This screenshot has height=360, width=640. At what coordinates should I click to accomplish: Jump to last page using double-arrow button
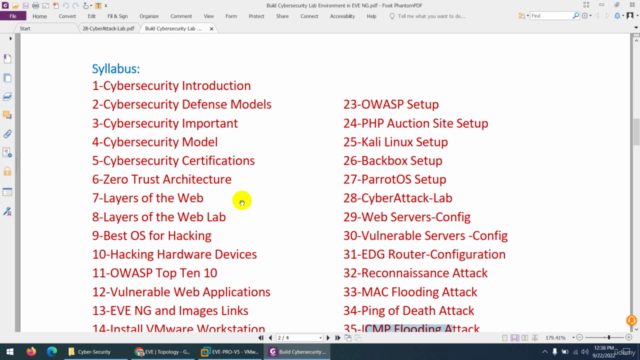click(x=338, y=338)
